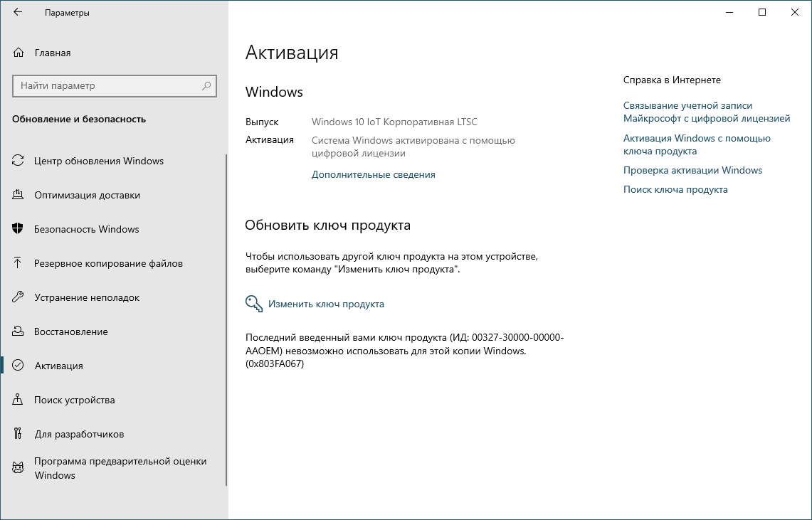Click the Активация checkmark circle icon

(x=18, y=366)
